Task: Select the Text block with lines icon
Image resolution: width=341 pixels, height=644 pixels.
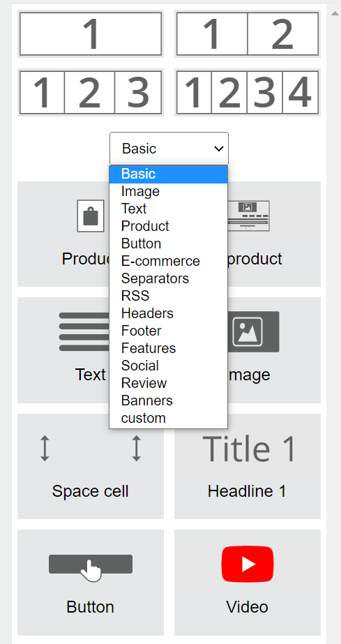Action: tap(63, 350)
